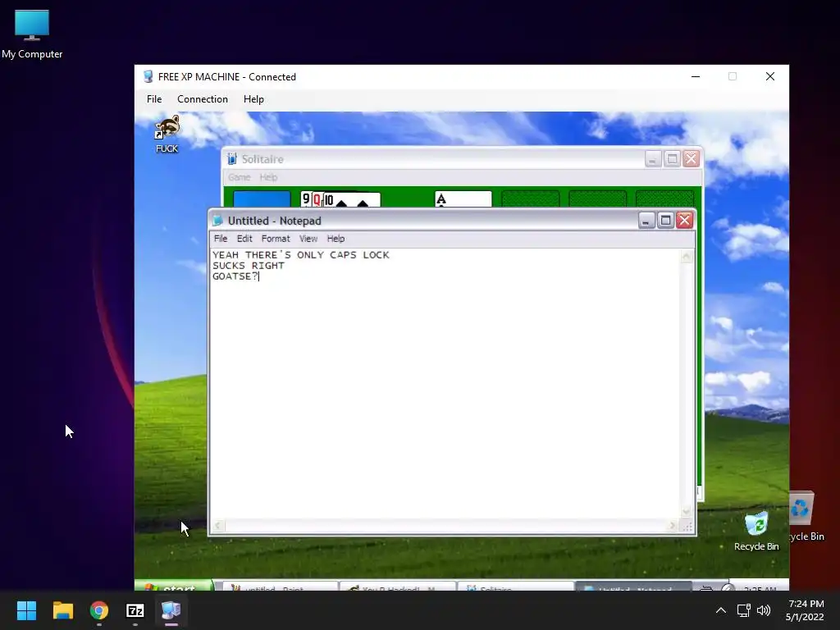Click the Solitaire window title icon
This screenshot has width=840, height=630.
(232, 159)
